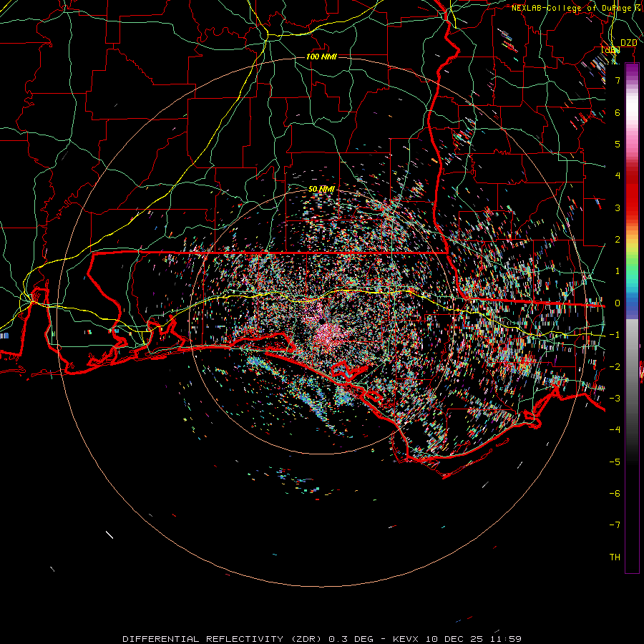This screenshot has height=644, width=644.
Task: Select the 4 value on the scale
Action: pos(618,176)
